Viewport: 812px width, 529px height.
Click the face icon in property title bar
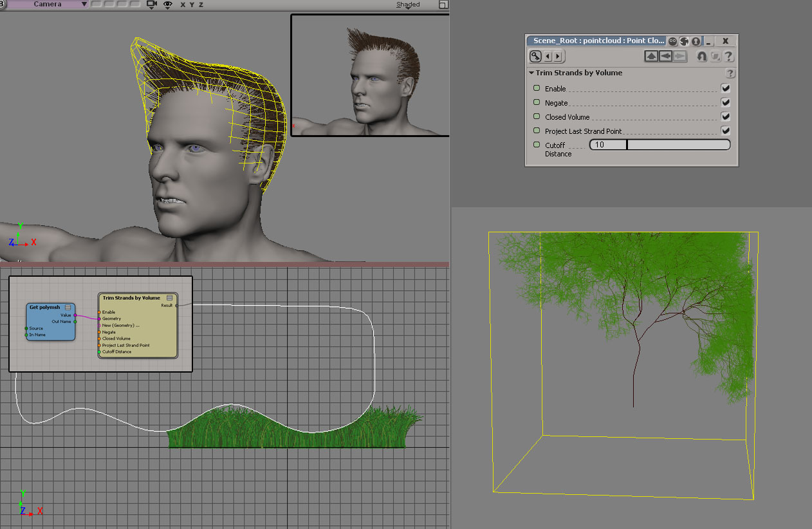click(x=672, y=41)
